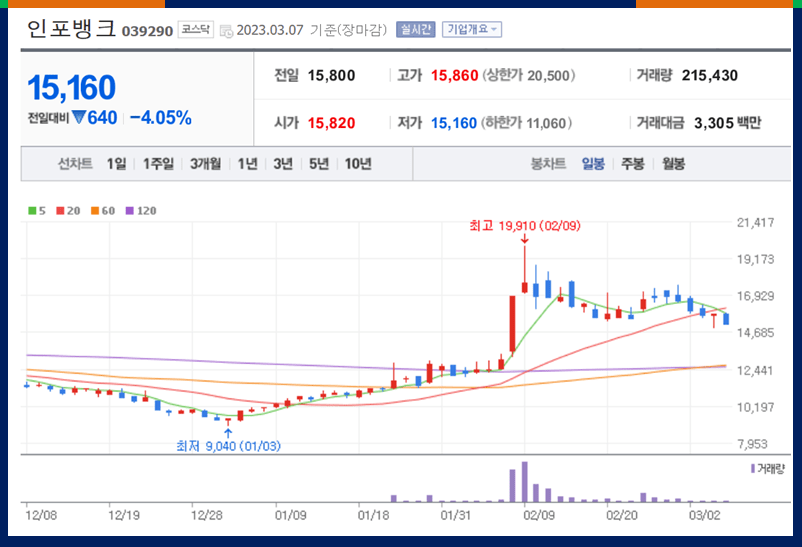
Task: Select the 5년 line chart tab
Action: click(x=319, y=164)
